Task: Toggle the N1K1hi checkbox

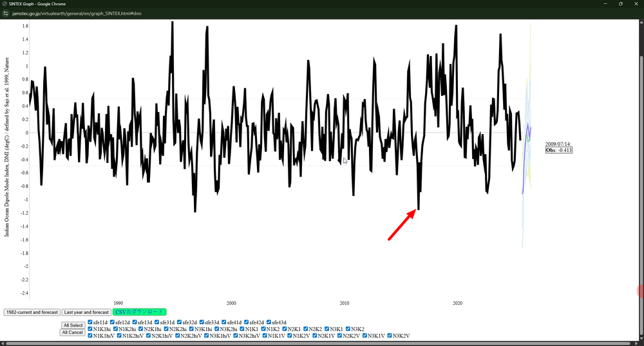Action: coord(90,329)
